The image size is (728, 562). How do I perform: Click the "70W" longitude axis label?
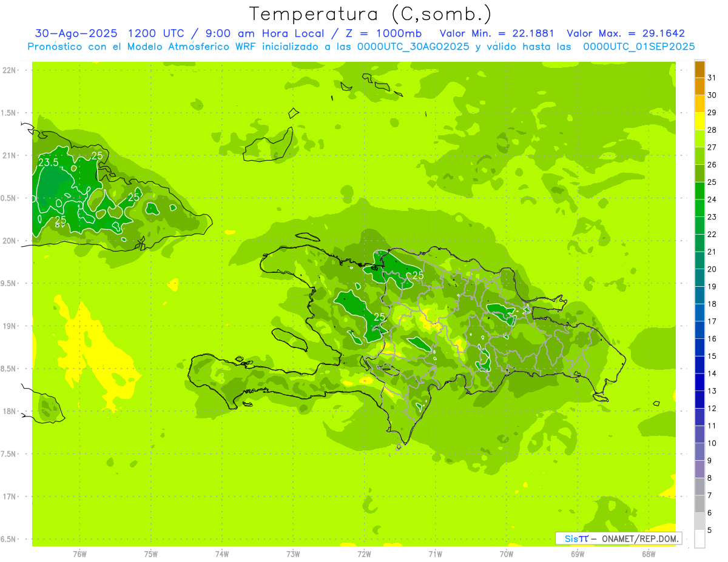(x=507, y=554)
